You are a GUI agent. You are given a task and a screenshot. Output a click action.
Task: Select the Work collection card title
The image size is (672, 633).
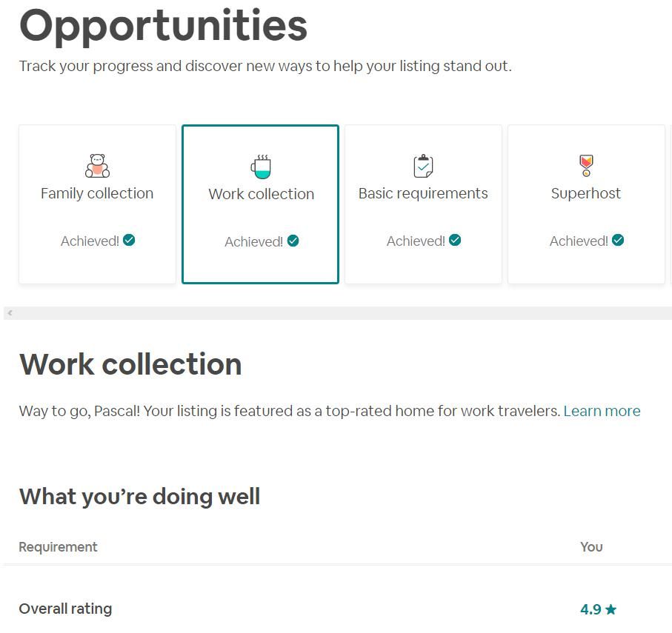(x=261, y=194)
